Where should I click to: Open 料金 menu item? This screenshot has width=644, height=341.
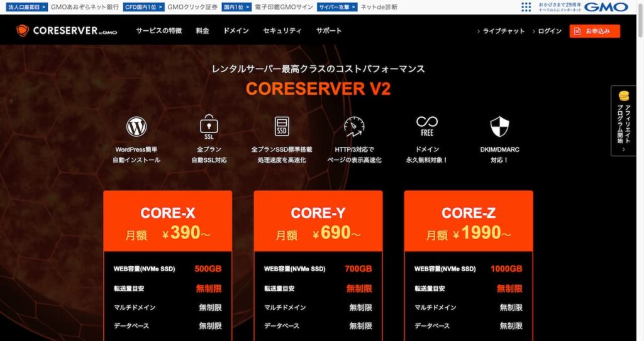coord(203,31)
